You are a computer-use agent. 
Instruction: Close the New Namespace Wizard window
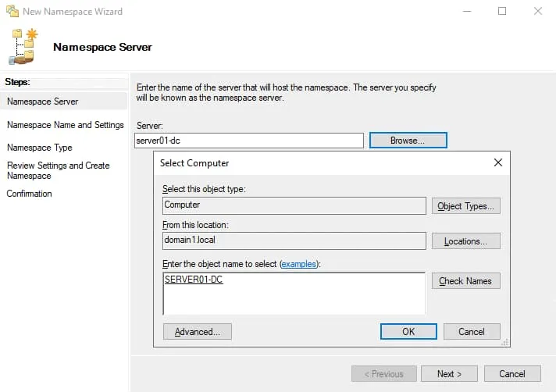point(538,12)
